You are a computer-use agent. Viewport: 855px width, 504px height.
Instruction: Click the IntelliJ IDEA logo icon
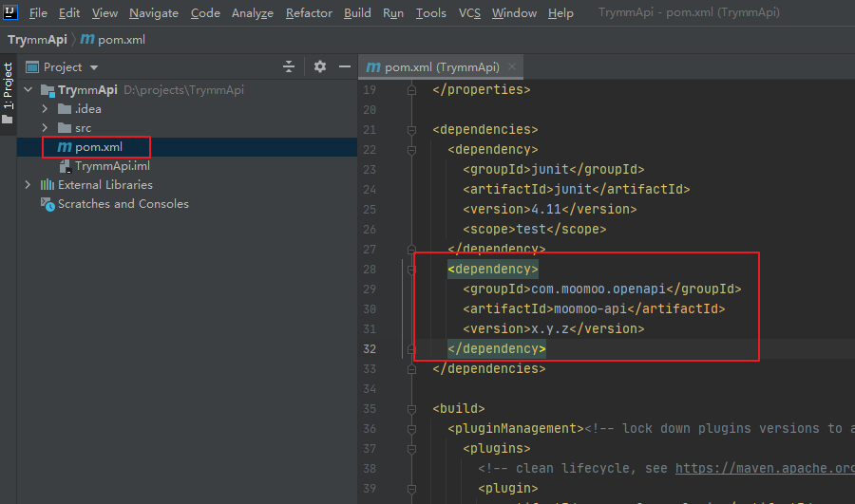click(x=10, y=13)
